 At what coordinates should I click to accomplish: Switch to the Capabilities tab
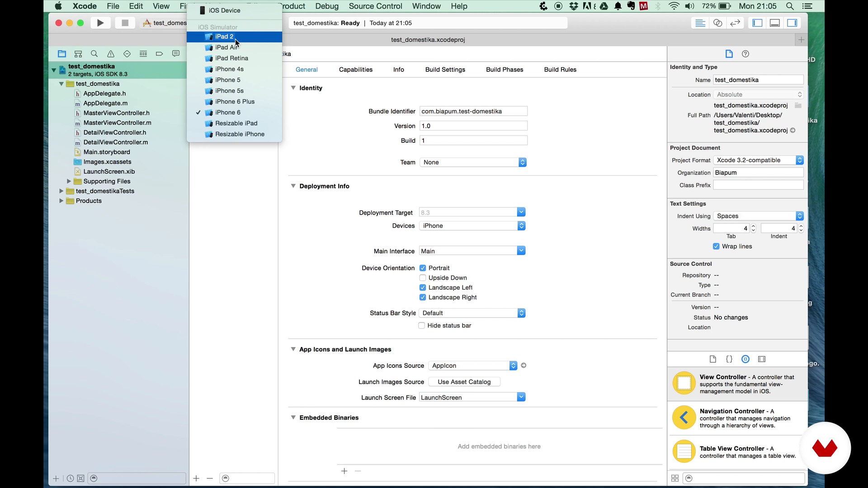(x=356, y=70)
